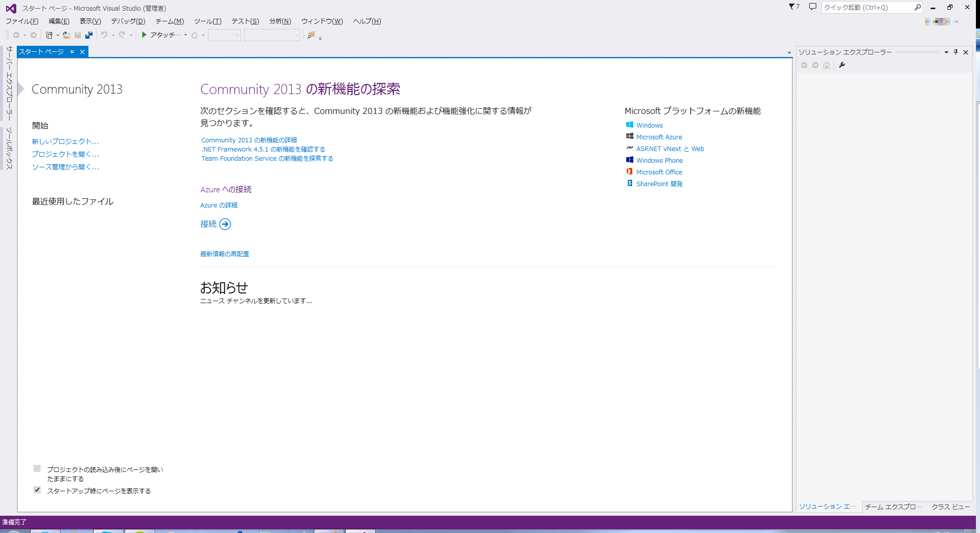Viewport: 980px width, 533px height.
Task: Open the Solution Platforms combo box
Action: pos(272,35)
